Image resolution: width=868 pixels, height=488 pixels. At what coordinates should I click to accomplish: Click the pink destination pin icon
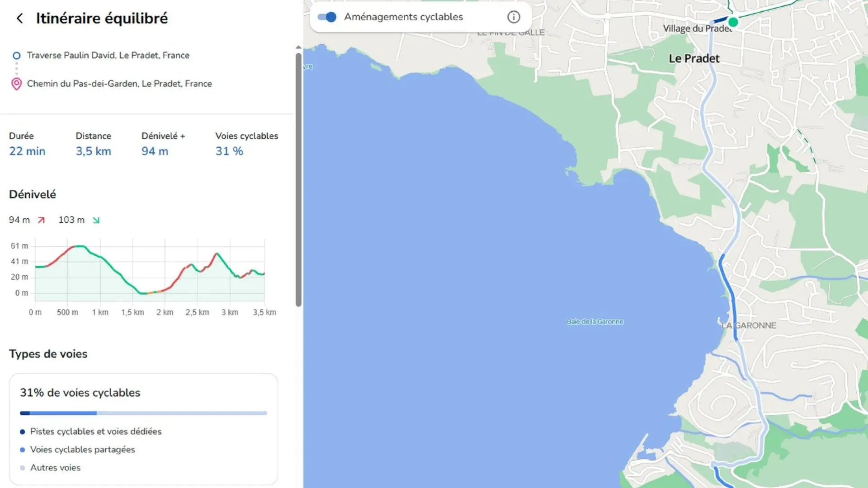click(x=17, y=84)
